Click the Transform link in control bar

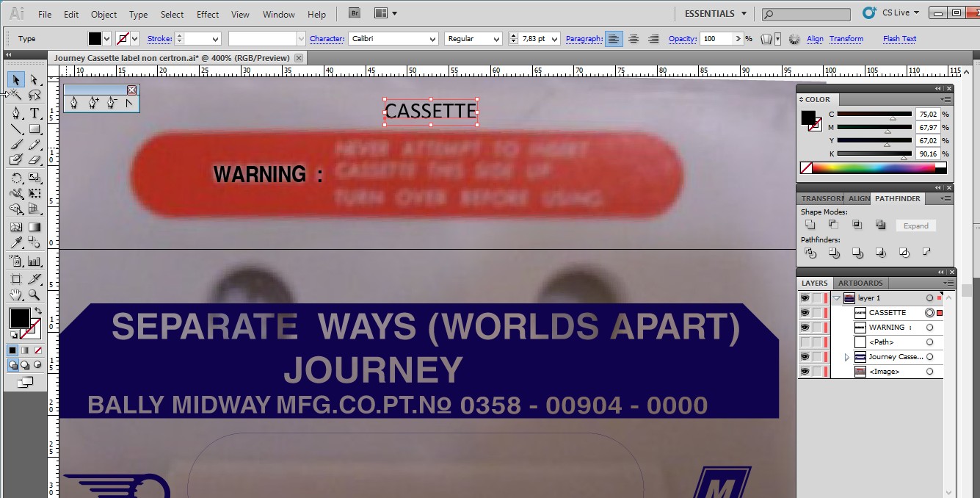(x=846, y=39)
